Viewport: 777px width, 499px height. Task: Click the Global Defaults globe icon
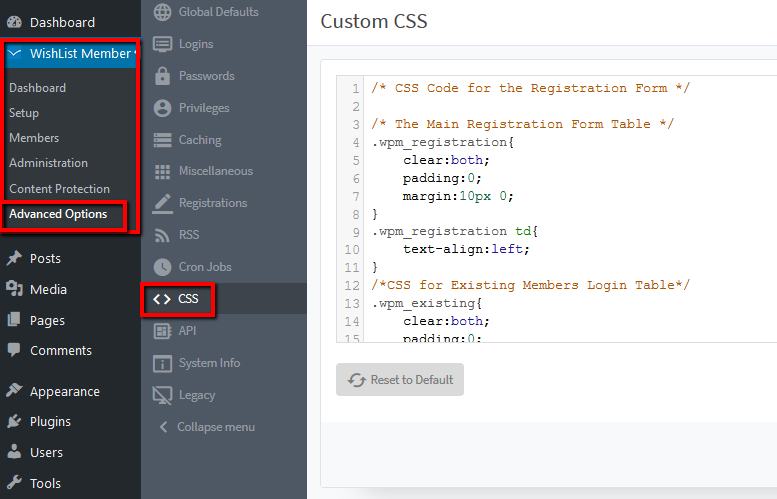click(x=162, y=12)
